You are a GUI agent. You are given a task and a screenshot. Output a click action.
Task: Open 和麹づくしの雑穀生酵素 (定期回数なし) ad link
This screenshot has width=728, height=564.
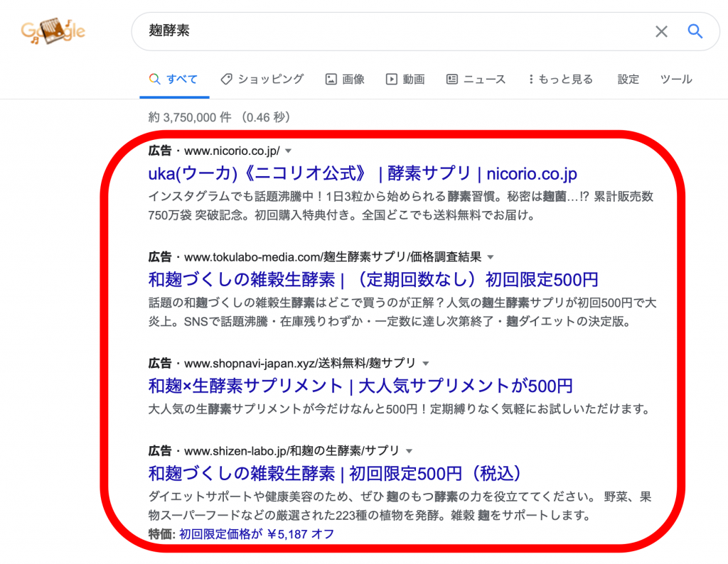pos(373,280)
